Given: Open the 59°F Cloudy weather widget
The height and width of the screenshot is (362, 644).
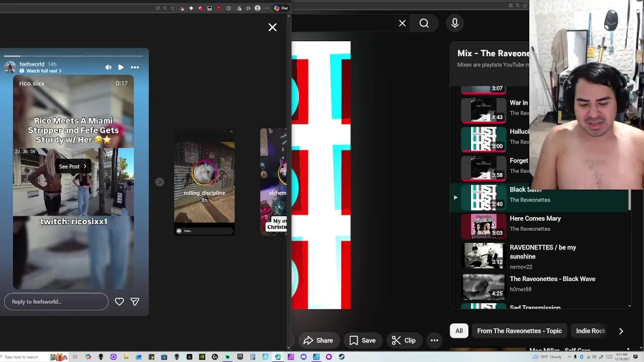Looking at the screenshot, I should point(547,357).
